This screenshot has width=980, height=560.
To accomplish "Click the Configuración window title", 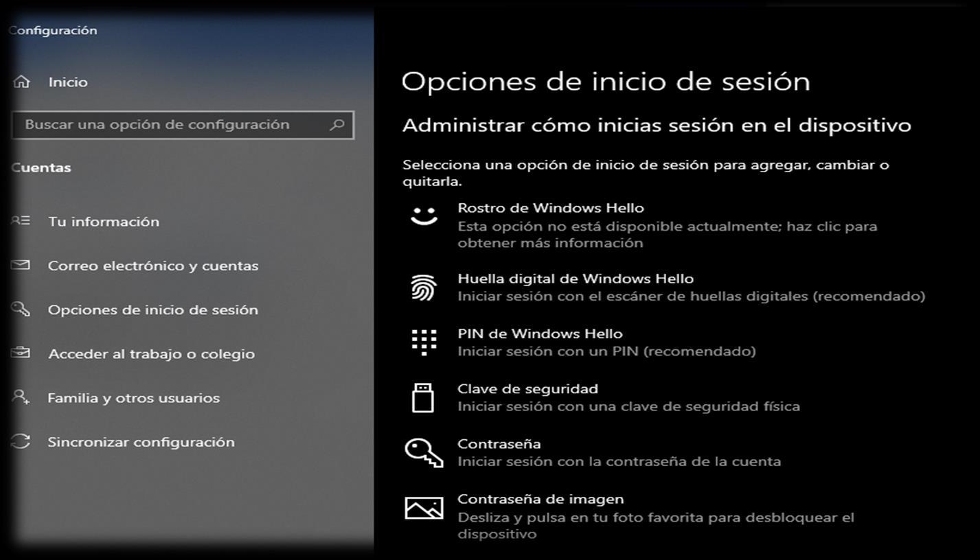I will point(53,30).
